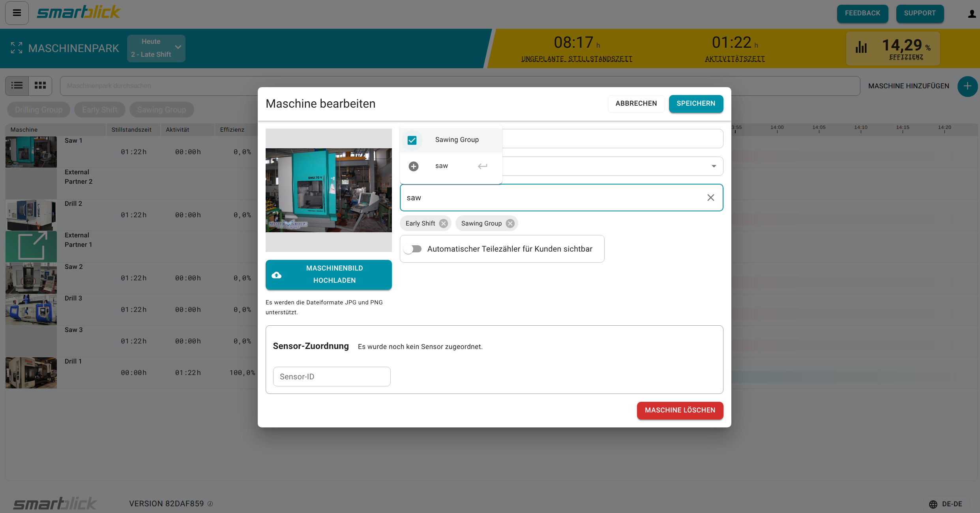Expand the dropdown arrow in the dialog
This screenshot has height=513, width=980.
pos(714,166)
